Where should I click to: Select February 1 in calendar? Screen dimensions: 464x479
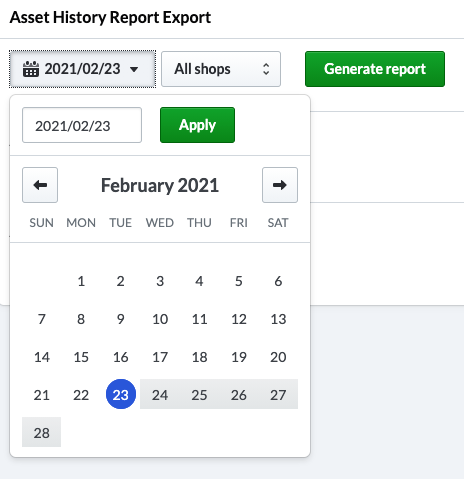click(81, 281)
